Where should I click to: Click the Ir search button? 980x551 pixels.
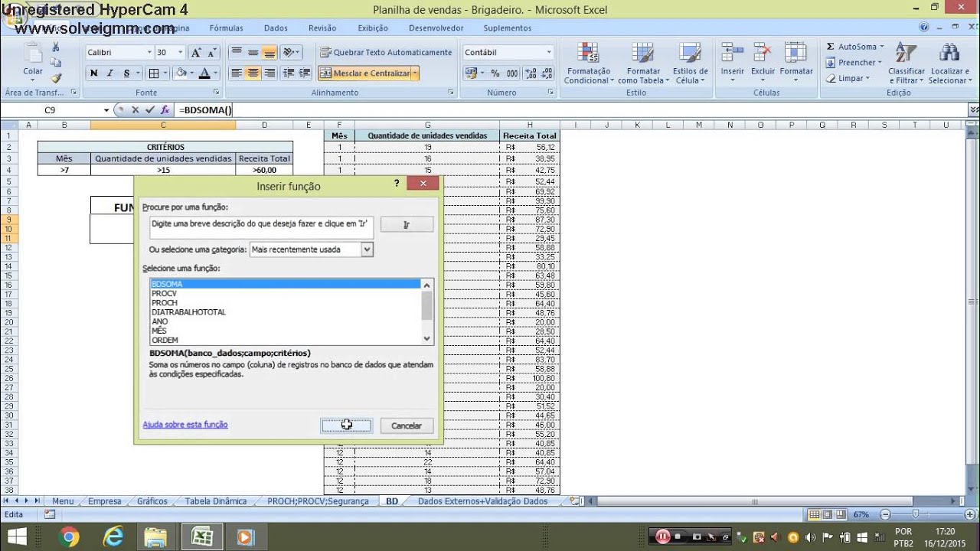coord(407,224)
